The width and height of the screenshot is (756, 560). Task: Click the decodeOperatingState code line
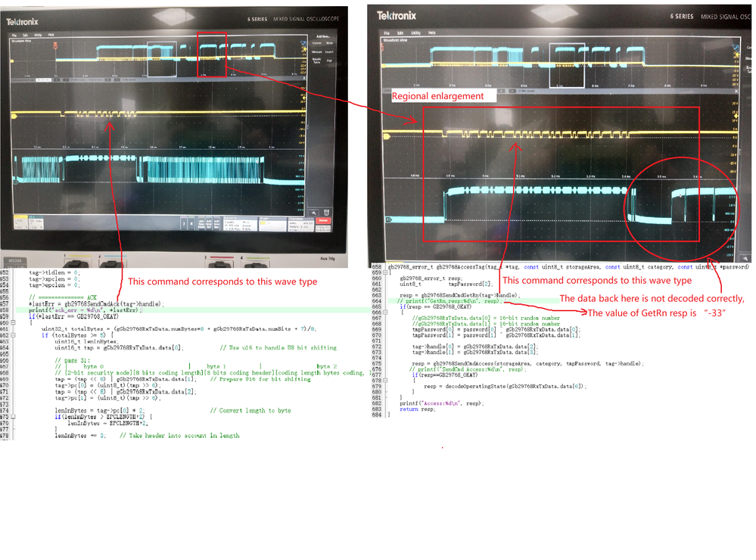point(506,387)
